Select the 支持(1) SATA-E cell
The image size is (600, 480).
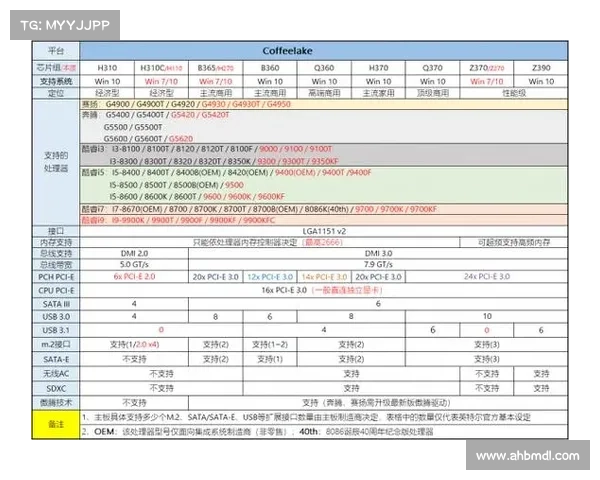270,359
